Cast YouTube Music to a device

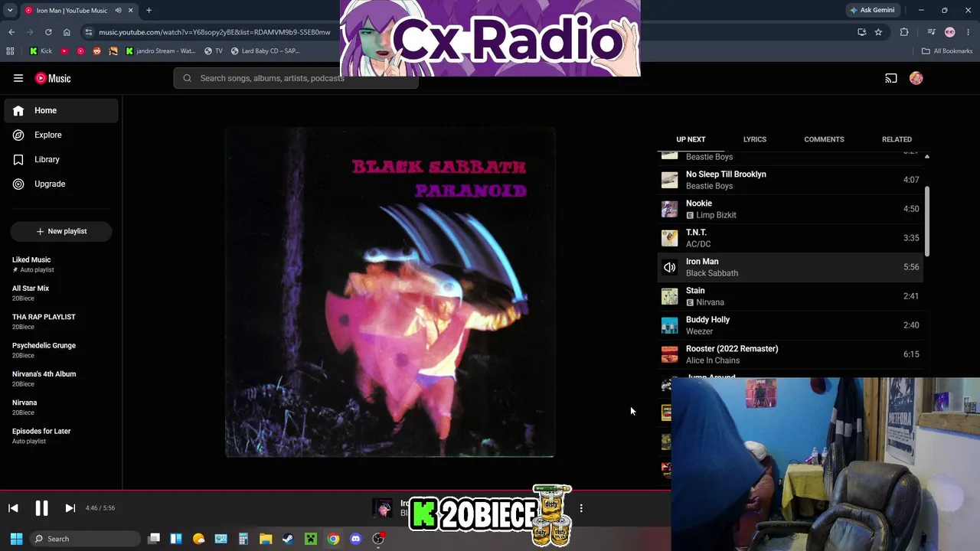click(x=891, y=78)
